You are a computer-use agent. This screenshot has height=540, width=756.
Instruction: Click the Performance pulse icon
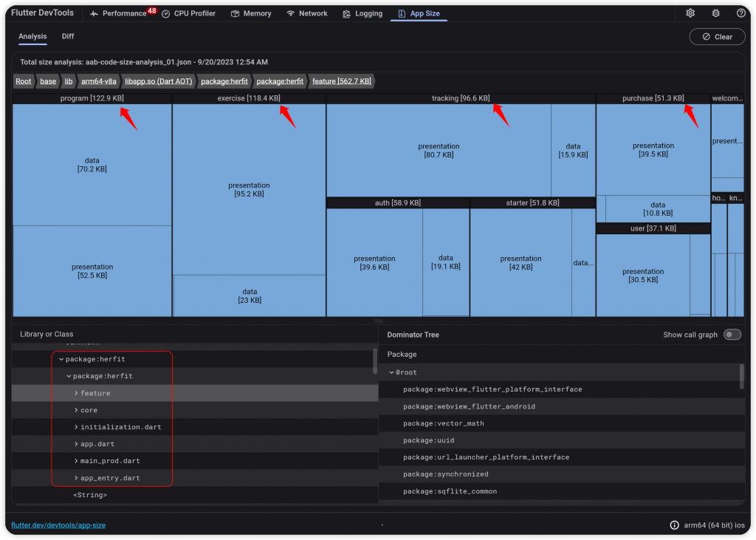[x=94, y=13]
